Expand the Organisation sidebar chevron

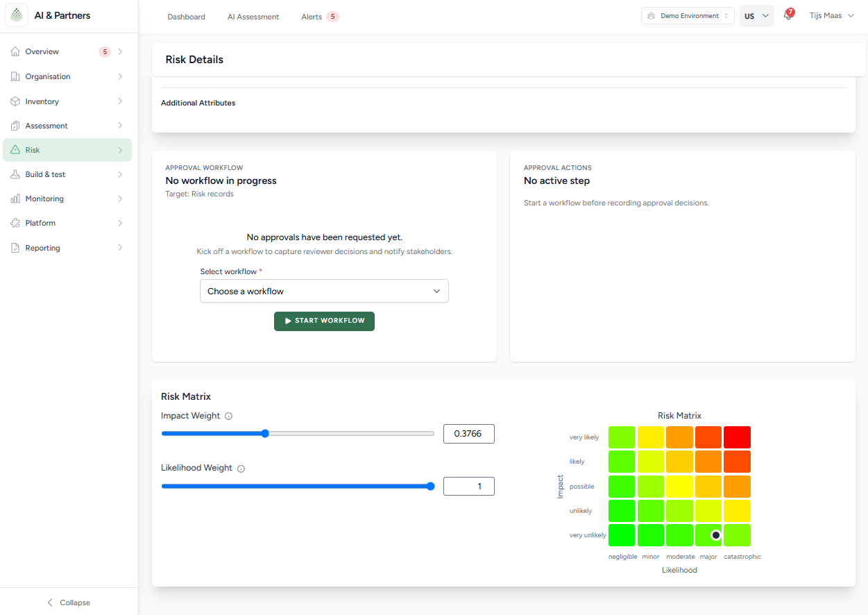coord(120,76)
